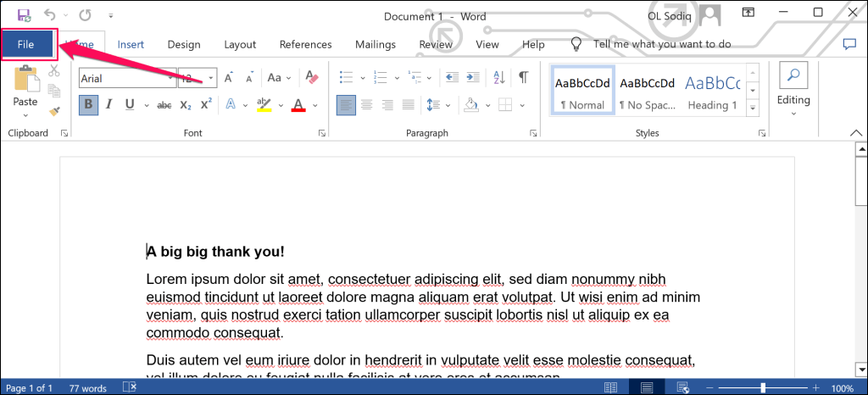The image size is (868, 395).
Task: Open the Clipboard dialog launcher
Action: 64,133
